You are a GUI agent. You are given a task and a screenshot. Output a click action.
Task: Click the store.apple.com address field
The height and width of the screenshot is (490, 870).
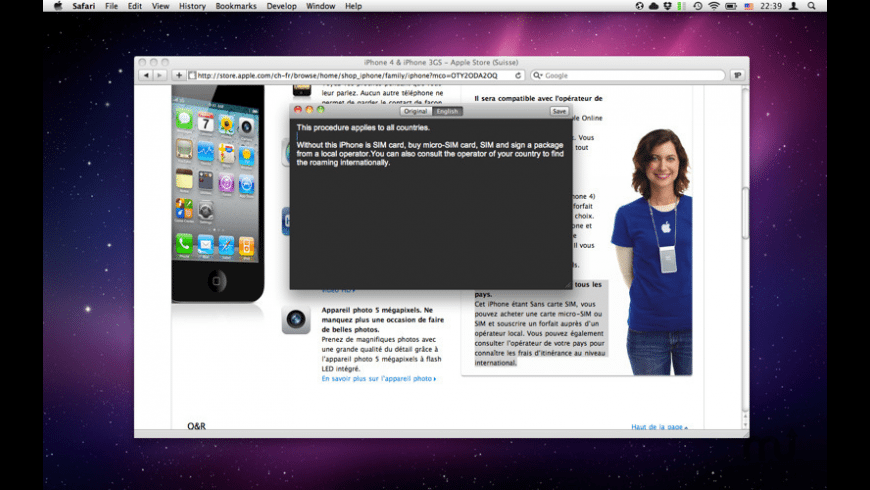355,75
